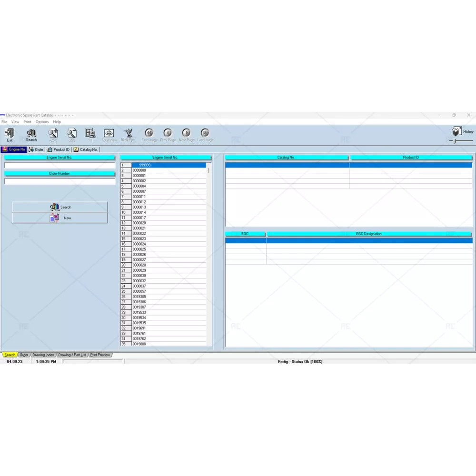Switch to the Catalog No. tab

pyautogui.click(x=86, y=149)
